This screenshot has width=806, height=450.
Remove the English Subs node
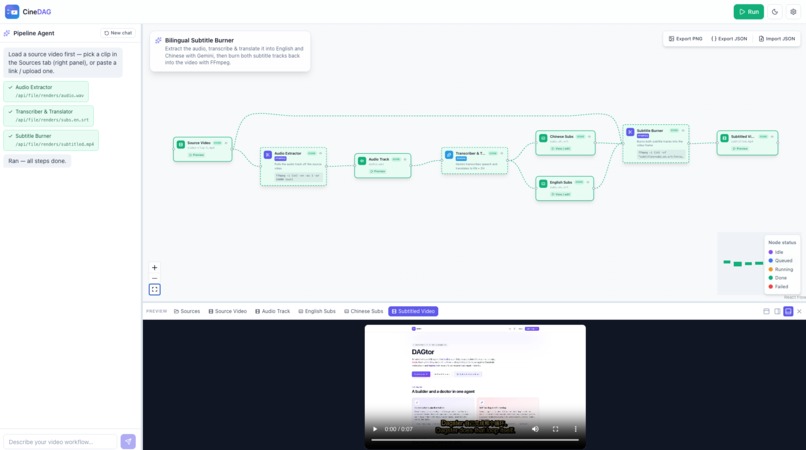pyautogui.click(x=588, y=182)
